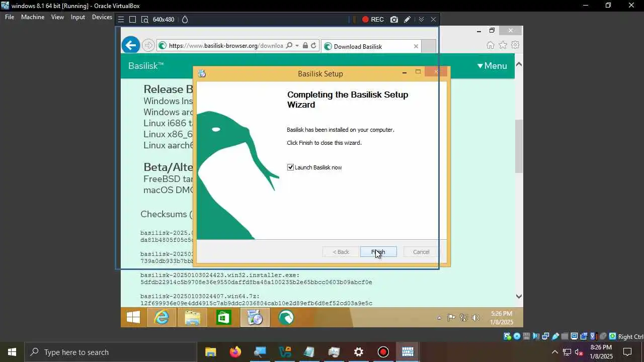
Task: Click Internet Explorer forward arrow
Action: (148, 46)
